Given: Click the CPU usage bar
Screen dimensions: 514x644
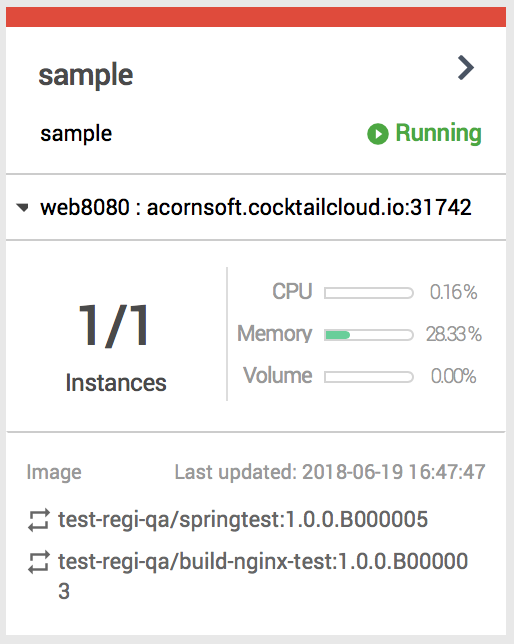Looking at the screenshot, I should coord(369,293).
